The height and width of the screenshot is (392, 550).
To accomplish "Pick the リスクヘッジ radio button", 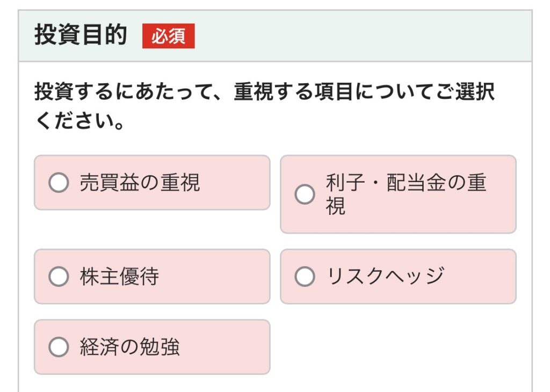I will click(x=305, y=277).
